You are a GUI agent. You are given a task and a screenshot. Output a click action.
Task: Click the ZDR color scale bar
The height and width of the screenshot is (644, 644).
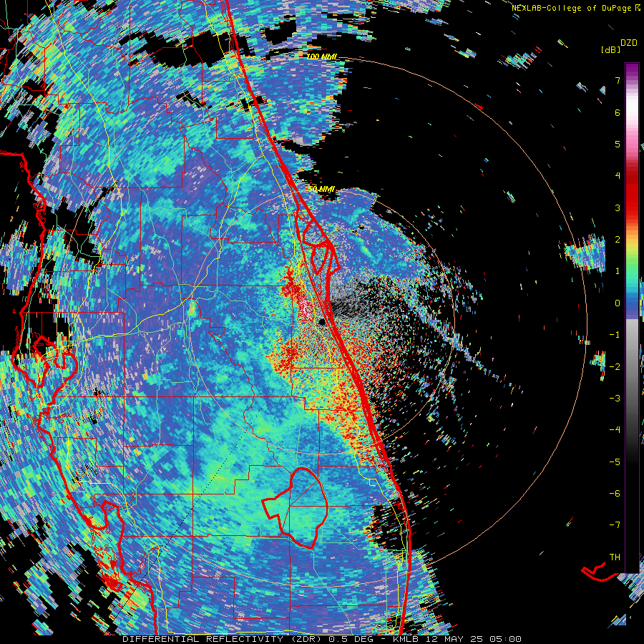[x=632, y=318]
